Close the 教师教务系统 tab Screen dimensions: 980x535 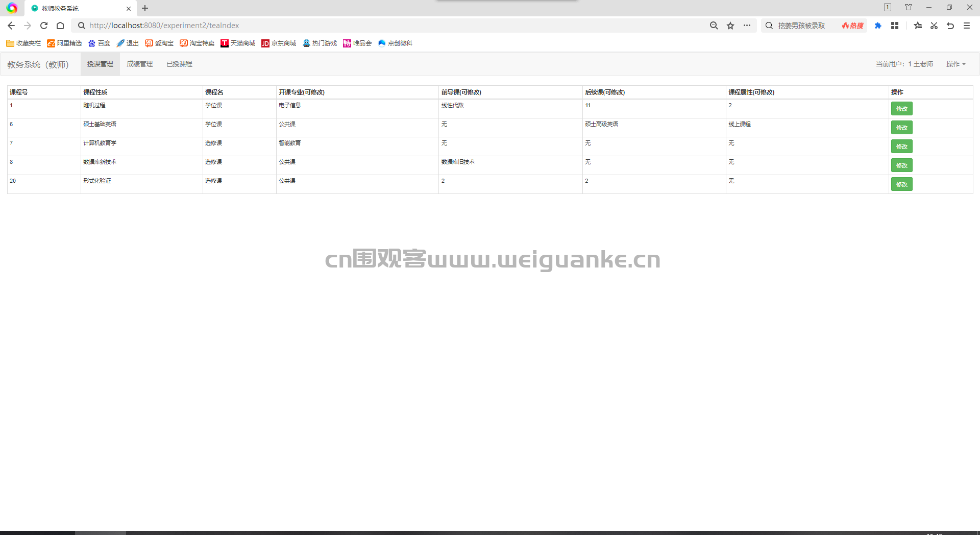pos(129,9)
